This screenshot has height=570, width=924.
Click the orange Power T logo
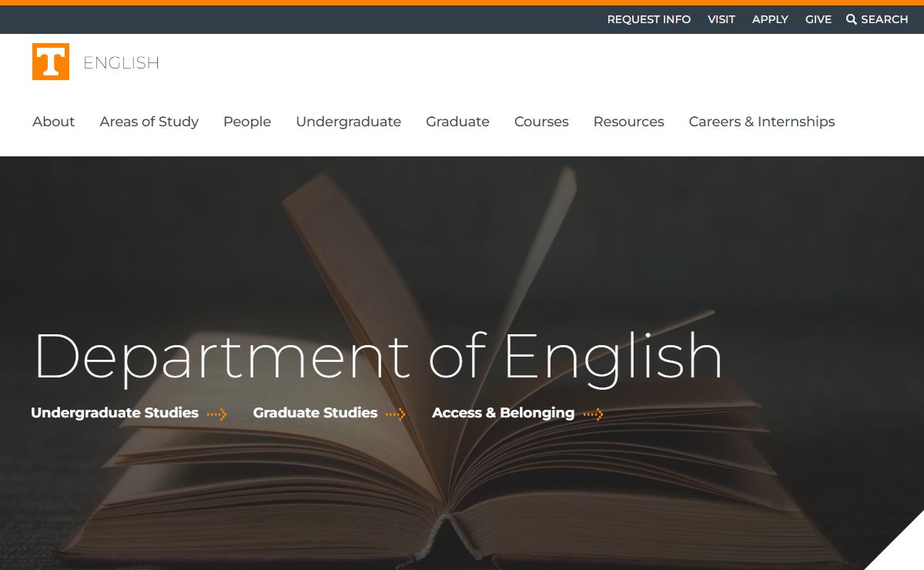51,62
